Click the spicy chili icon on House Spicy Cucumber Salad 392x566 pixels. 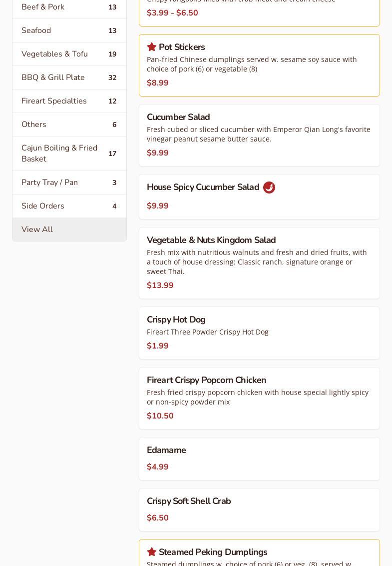tap(269, 187)
